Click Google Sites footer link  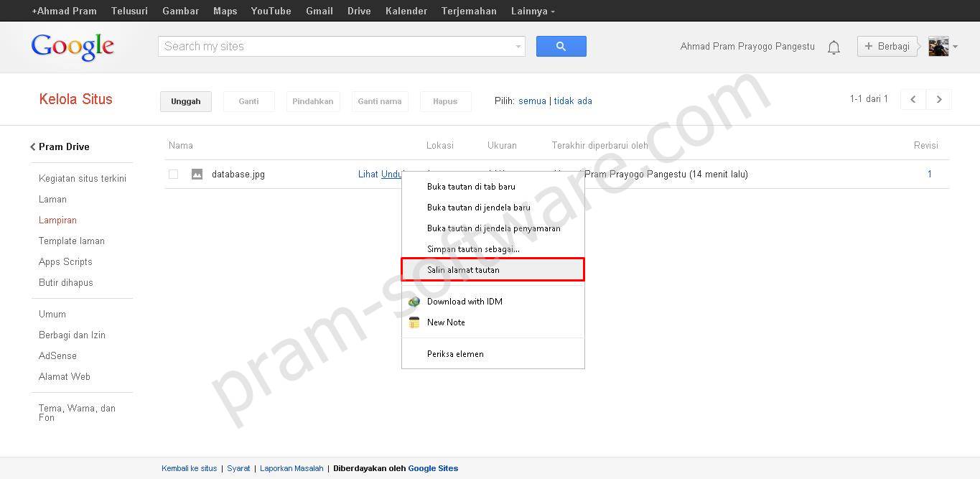[x=433, y=468]
